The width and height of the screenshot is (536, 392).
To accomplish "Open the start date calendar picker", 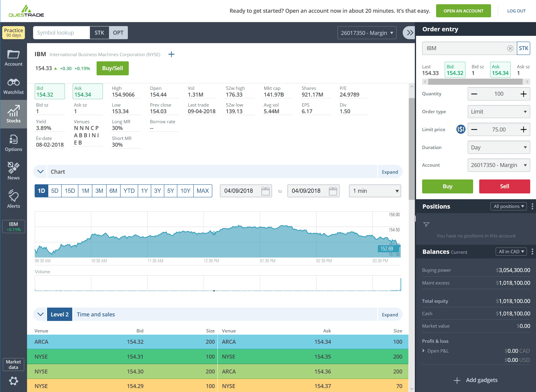I will point(265,191).
